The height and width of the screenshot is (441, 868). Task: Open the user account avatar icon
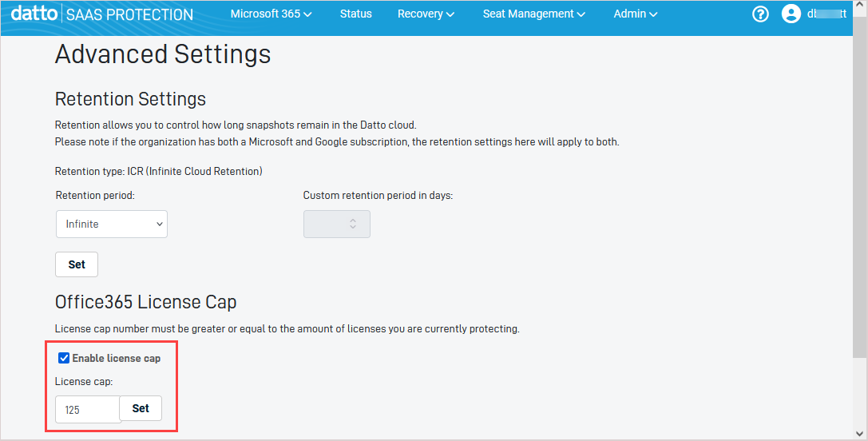coord(791,14)
